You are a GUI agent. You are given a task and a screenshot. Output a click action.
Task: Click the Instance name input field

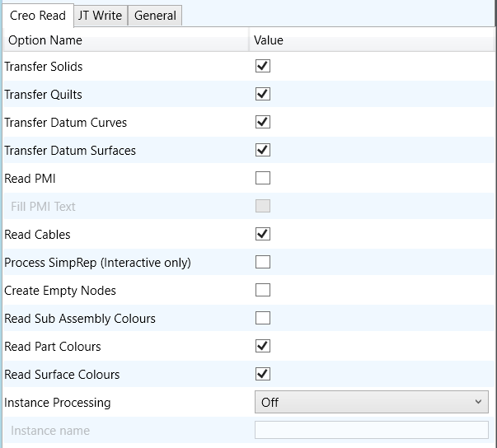(x=372, y=430)
